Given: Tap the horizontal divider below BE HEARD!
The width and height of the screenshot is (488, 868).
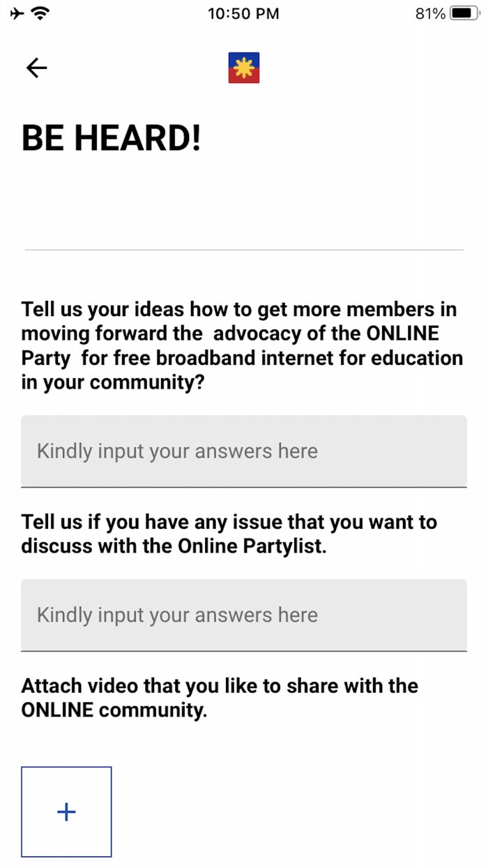Looking at the screenshot, I should click(243, 250).
